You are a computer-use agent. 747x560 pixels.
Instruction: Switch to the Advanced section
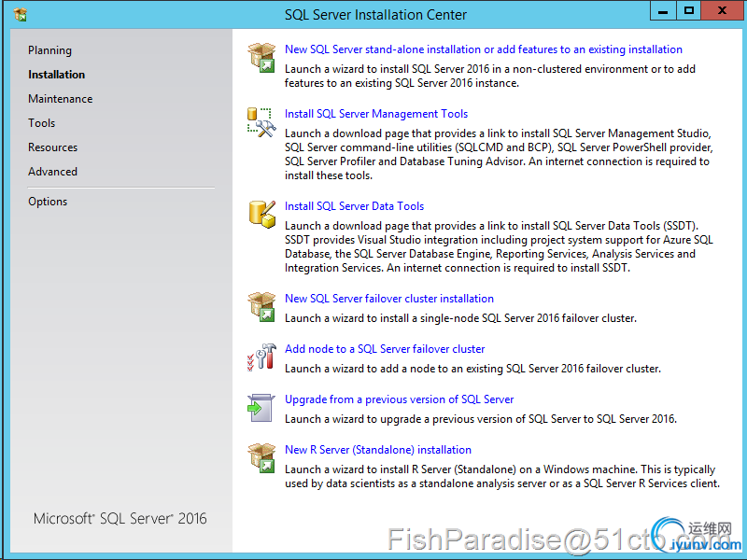(53, 172)
